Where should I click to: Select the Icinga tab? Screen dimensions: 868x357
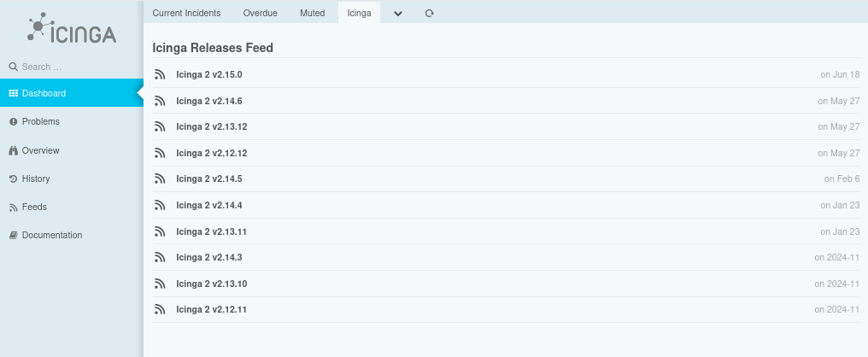coord(360,13)
